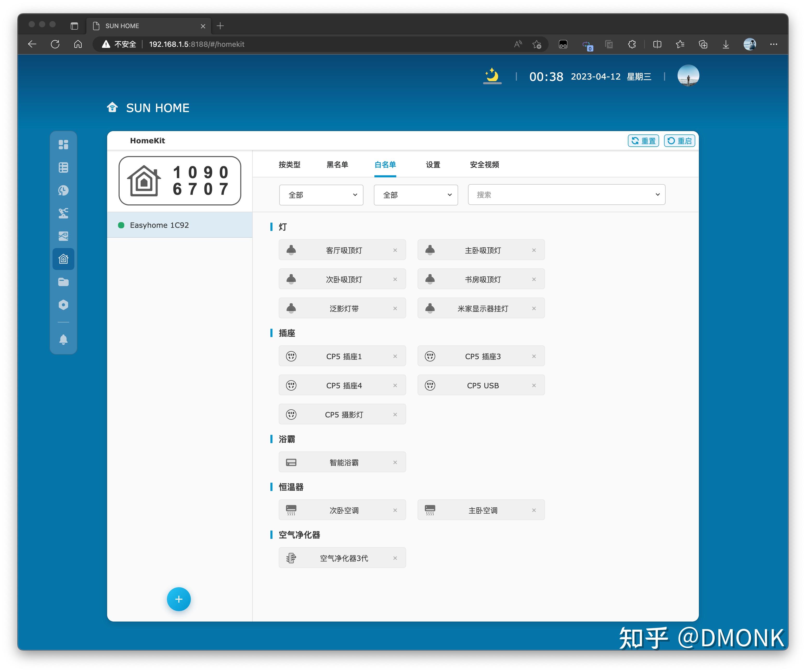Open the hexagon settings sidebar icon
806x672 pixels.
(x=63, y=305)
